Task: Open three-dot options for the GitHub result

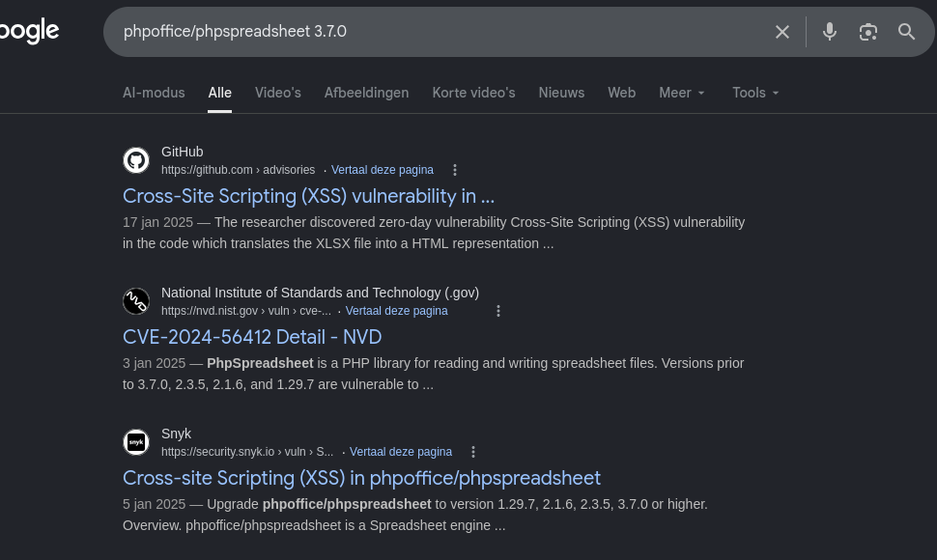Action: click(456, 170)
